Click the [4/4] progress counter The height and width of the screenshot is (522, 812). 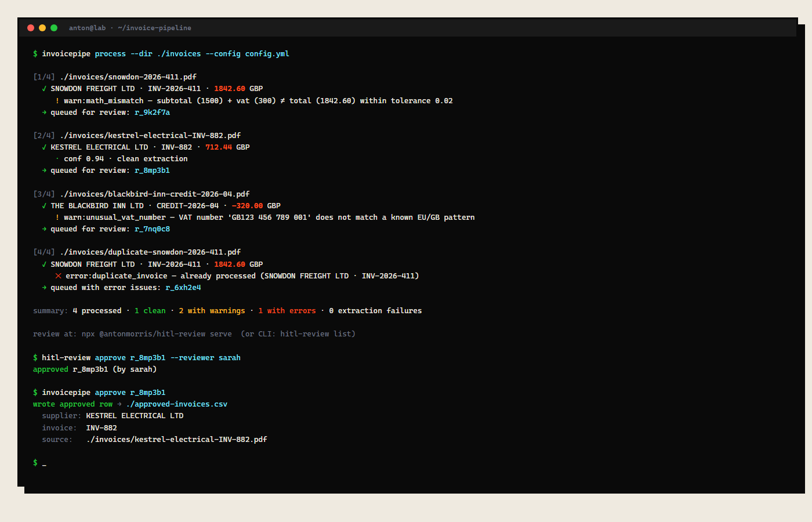[x=44, y=252]
